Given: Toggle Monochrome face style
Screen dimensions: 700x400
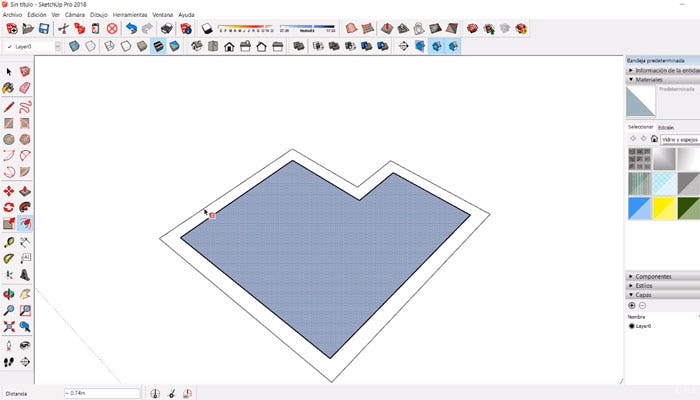Looking at the screenshot, I should click(175, 46).
